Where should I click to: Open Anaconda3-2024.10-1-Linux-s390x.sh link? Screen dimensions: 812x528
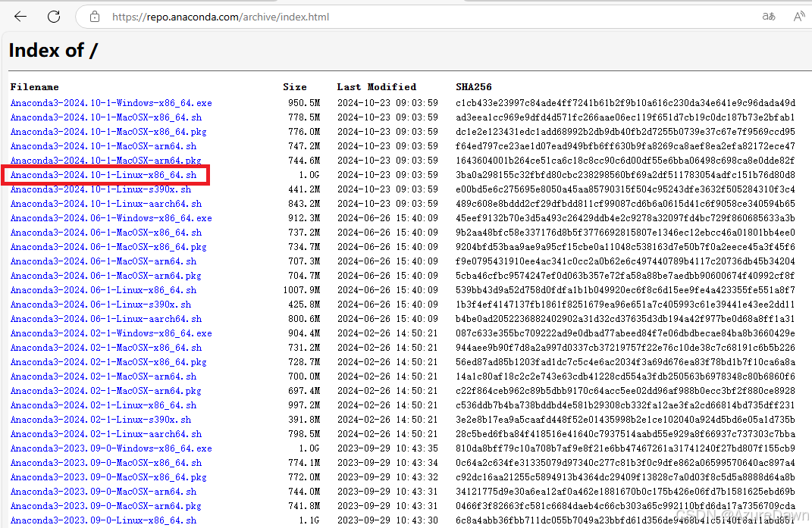point(101,189)
